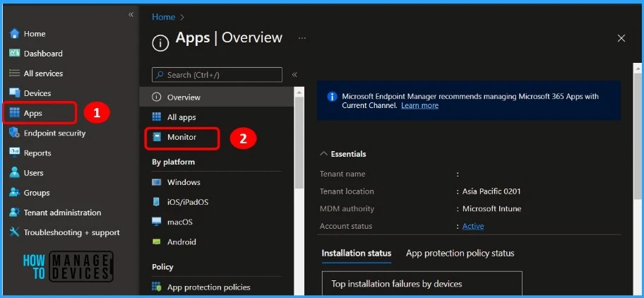Open the Learn more link
644x298 pixels.
coord(419,105)
